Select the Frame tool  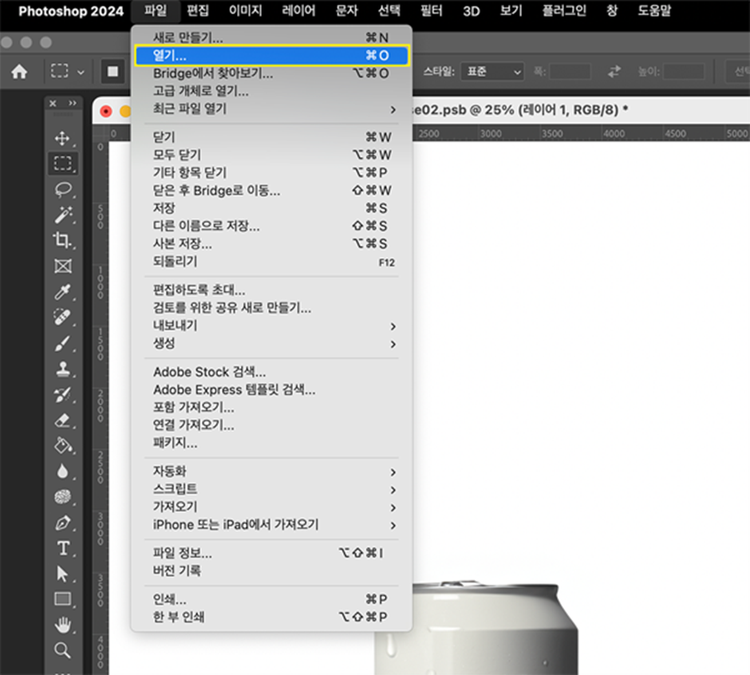pyautogui.click(x=63, y=266)
